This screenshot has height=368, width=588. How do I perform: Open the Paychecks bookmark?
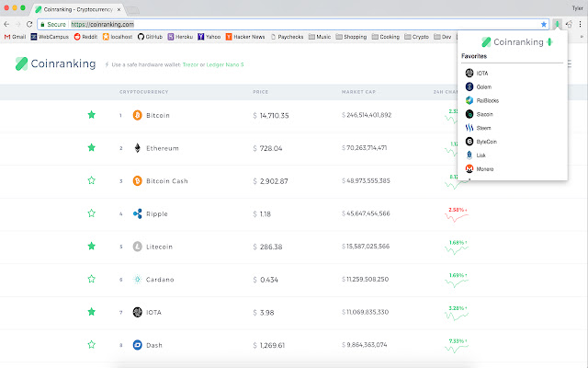(287, 37)
